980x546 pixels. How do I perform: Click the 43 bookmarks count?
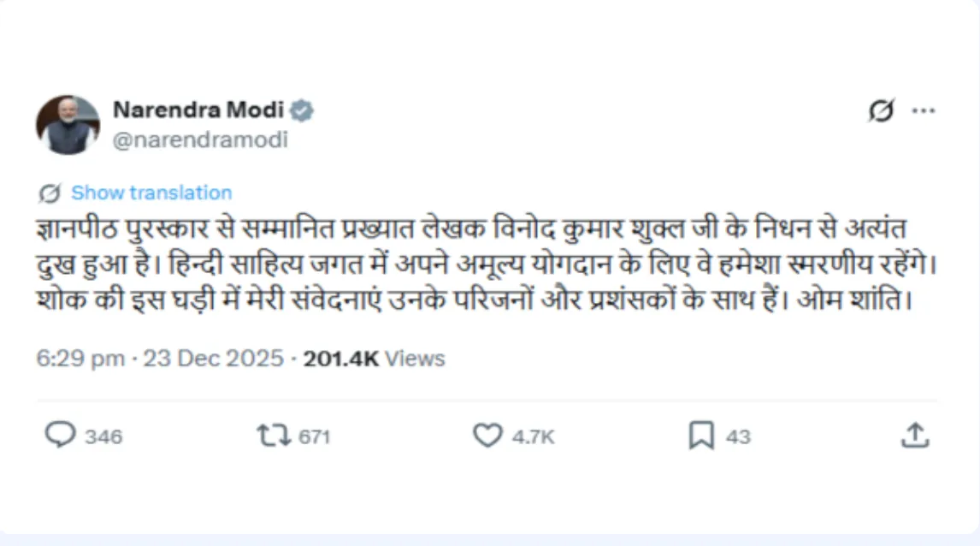coord(738,436)
